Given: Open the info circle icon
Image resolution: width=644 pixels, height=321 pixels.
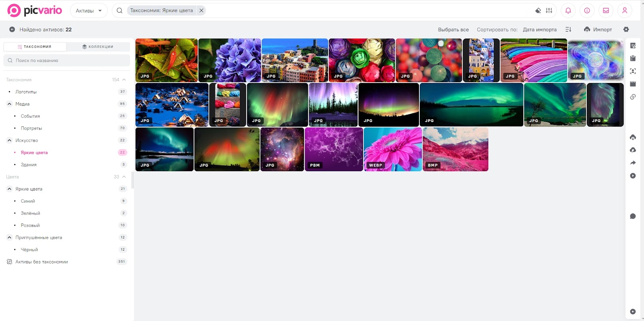Looking at the screenshot, I should point(587,10).
